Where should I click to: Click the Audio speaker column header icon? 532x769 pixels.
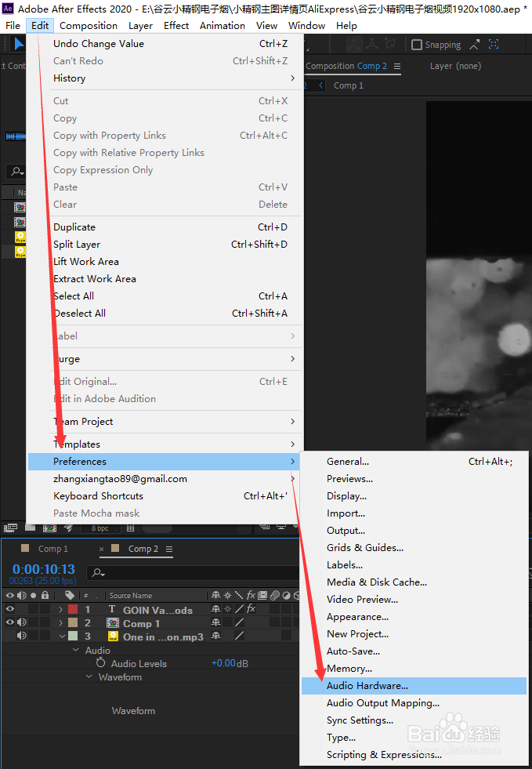click(22, 596)
